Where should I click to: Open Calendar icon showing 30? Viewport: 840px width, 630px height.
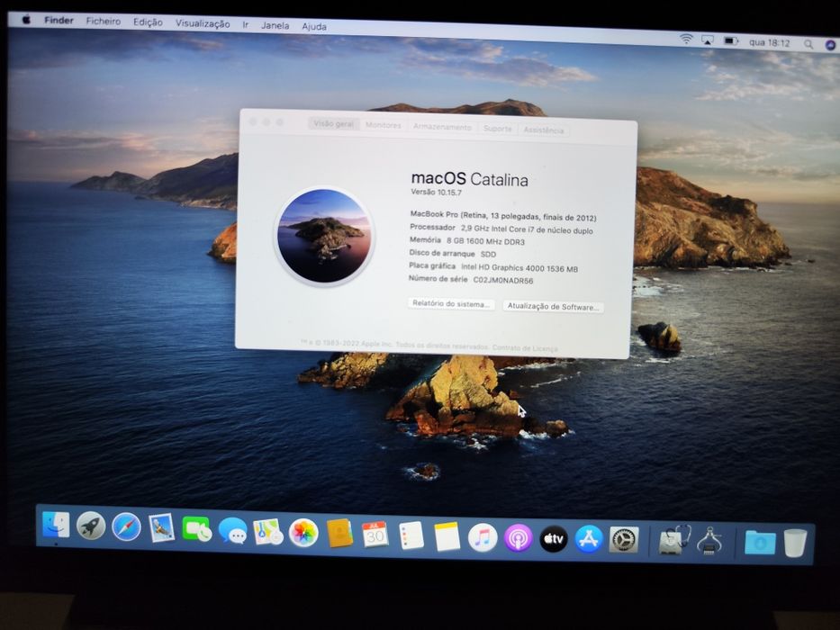coord(375,535)
